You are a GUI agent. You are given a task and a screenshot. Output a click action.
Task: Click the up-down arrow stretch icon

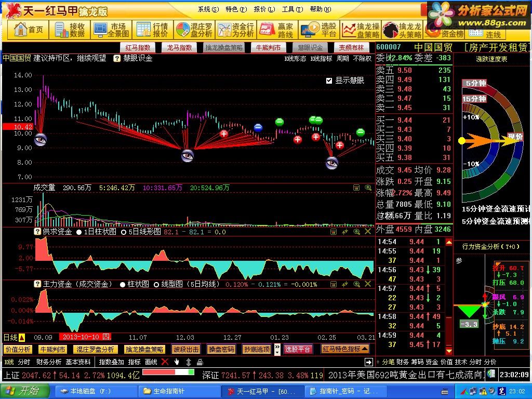189,362
